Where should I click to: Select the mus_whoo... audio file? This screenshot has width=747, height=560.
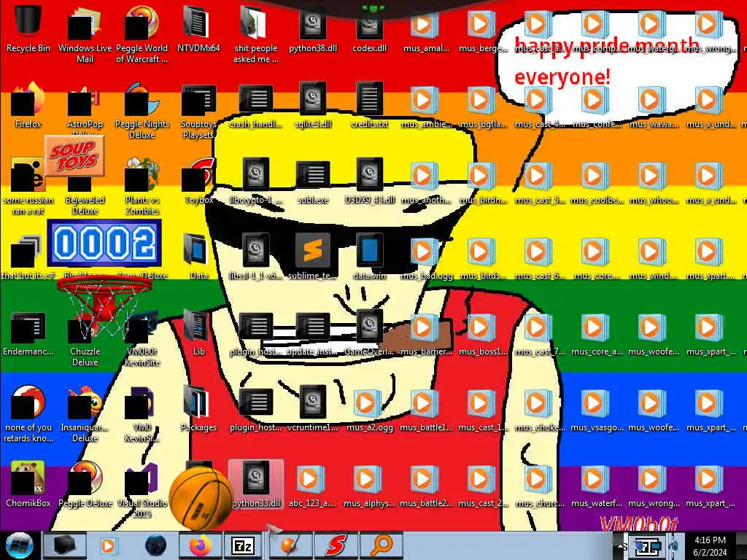[x=654, y=181]
